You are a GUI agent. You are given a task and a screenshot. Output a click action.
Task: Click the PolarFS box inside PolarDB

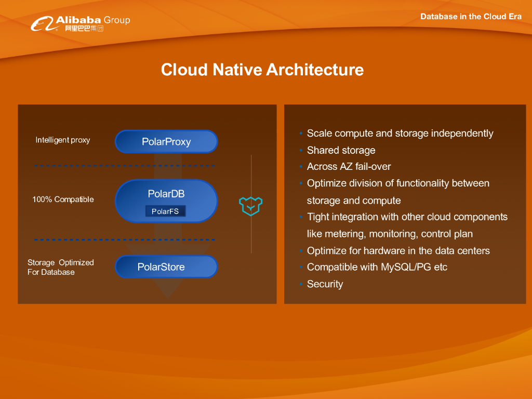click(x=165, y=211)
